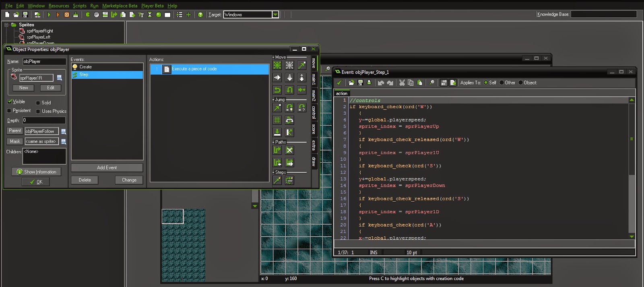
Task: Select the Set Path action icon
Action: coord(277,150)
